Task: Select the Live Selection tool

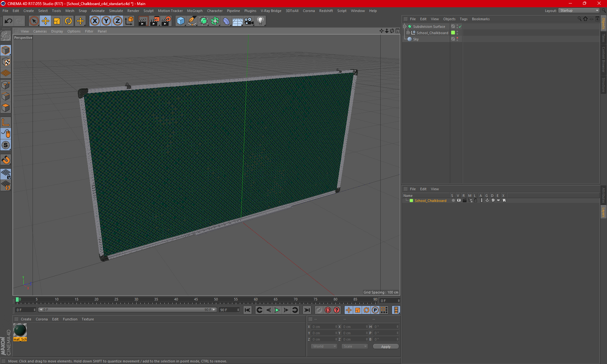Action: click(34, 21)
